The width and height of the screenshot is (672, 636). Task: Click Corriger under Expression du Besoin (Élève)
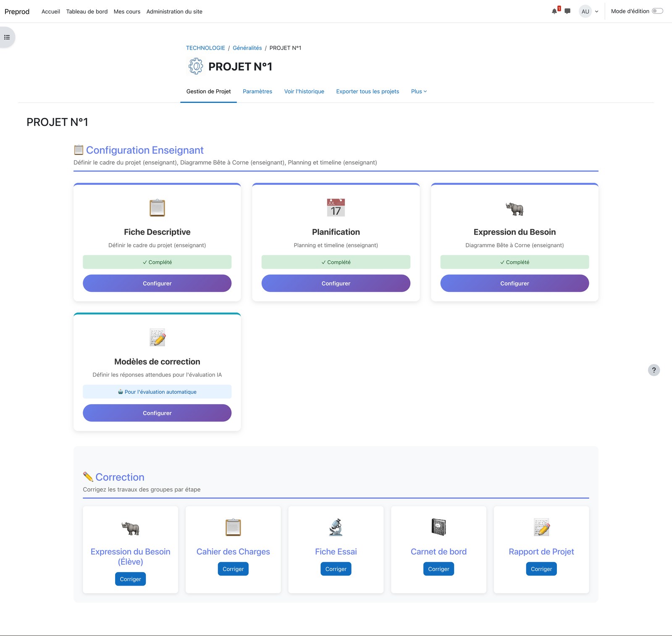coord(131,579)
